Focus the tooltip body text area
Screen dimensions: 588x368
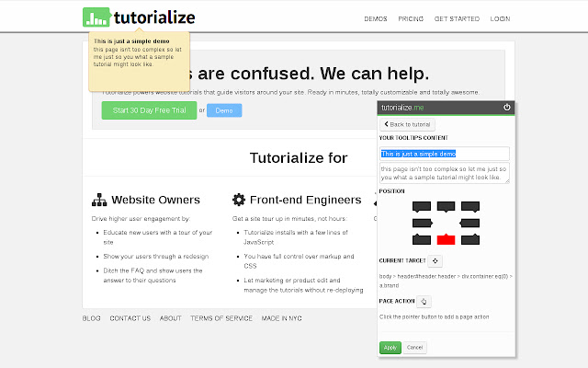click(445, 173)
